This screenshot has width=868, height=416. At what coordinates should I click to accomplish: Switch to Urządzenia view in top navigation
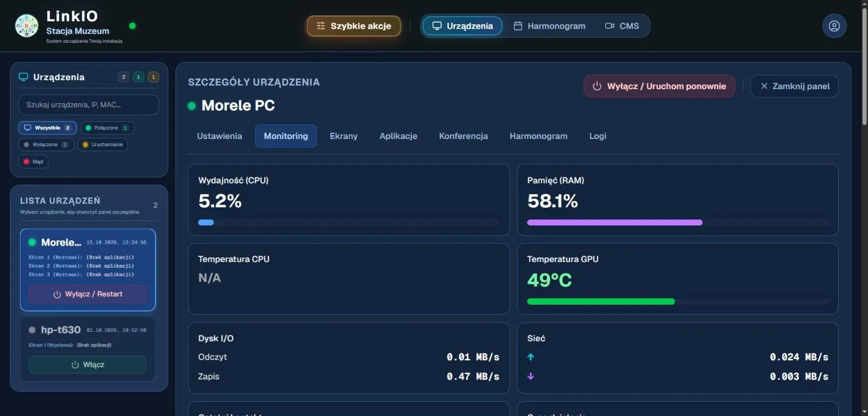(462, 26)
